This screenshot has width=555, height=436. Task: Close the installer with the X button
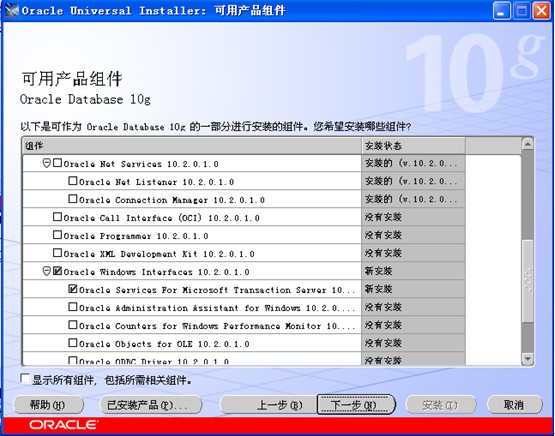tap(542, 11)
